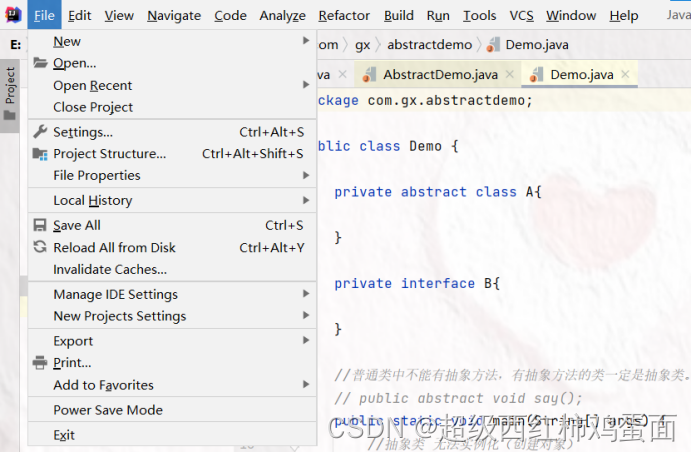Open the Help menu
The height and width of the screenshot is (452, 692).
click(x=624, y=15)
